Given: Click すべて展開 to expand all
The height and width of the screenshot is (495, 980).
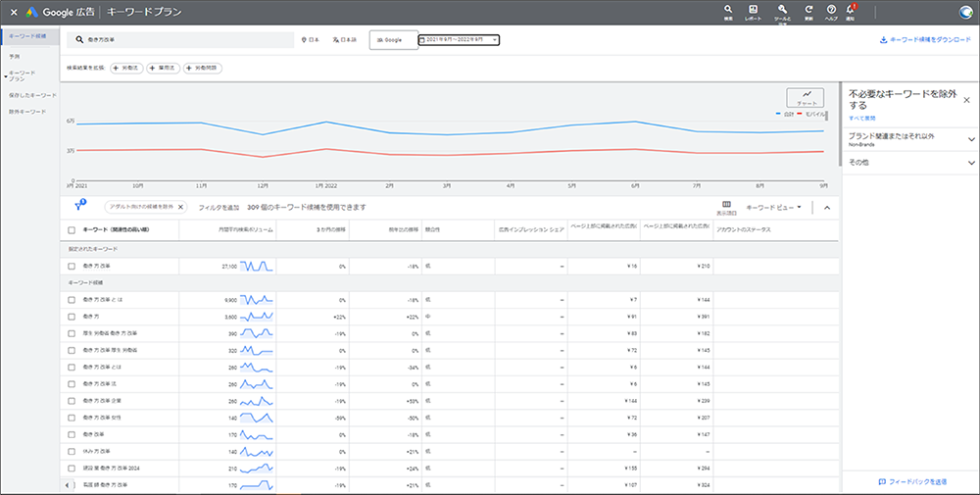Looking at the screenshot, I should click(x=861, y=119).
